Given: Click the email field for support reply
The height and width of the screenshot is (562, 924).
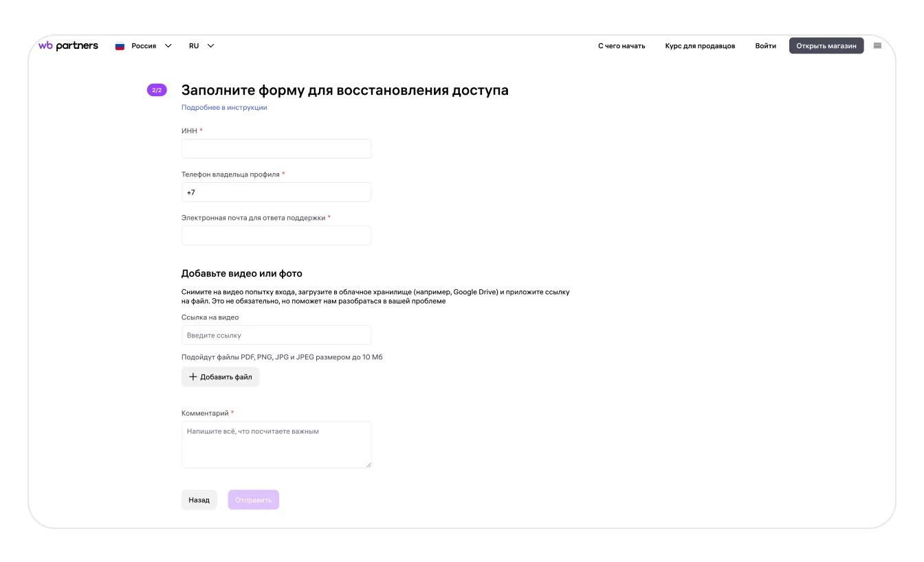Looking at the screenshot, I should (x=276, y=236).
